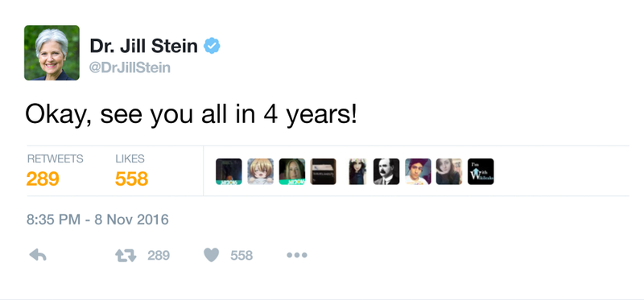644x300 pixels.
Task: Open the "I'm With" black logo avatar
Action: click(481, 171)
